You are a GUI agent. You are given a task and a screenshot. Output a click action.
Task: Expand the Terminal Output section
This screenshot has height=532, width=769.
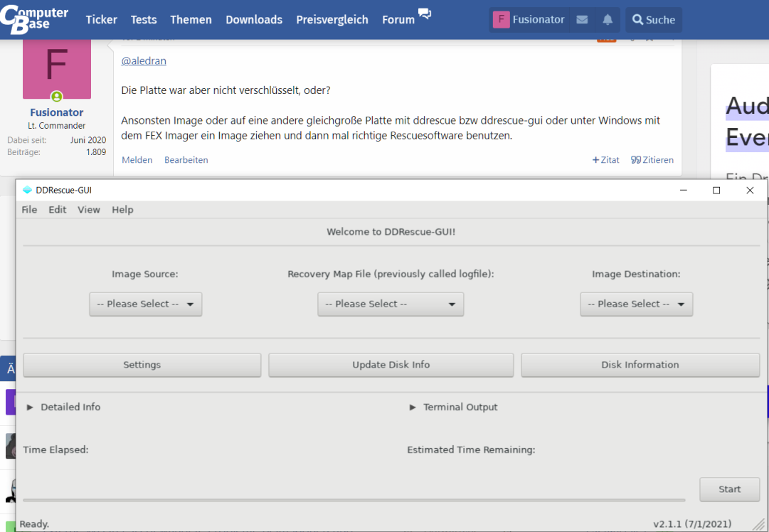[454, 407]
